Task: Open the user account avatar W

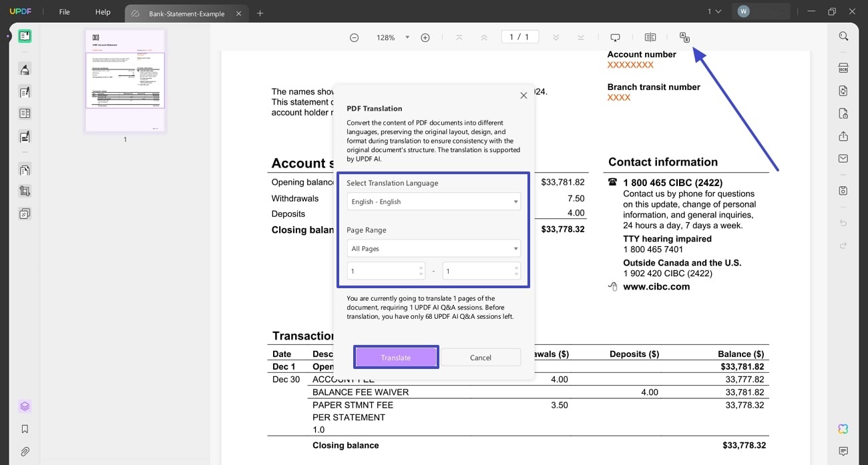Action: pyautogui.click(x=743, y=11)
